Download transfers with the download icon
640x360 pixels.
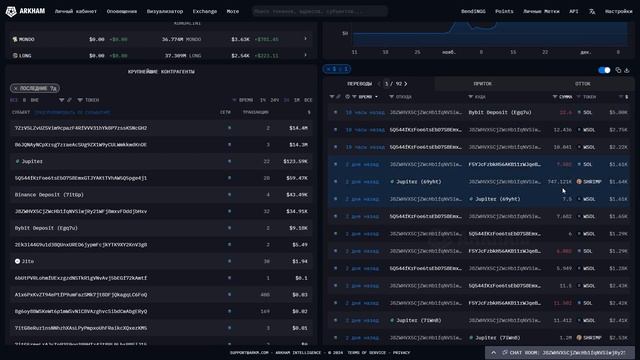click(627, 70)
